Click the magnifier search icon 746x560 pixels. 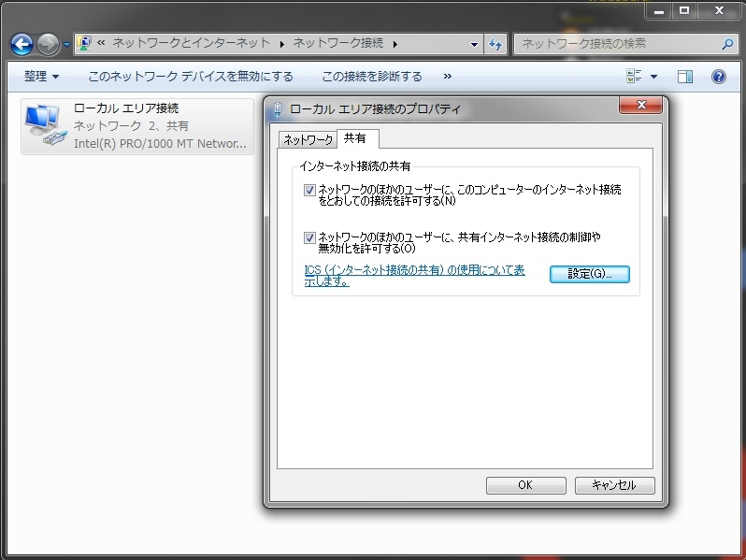pos(728,44)
